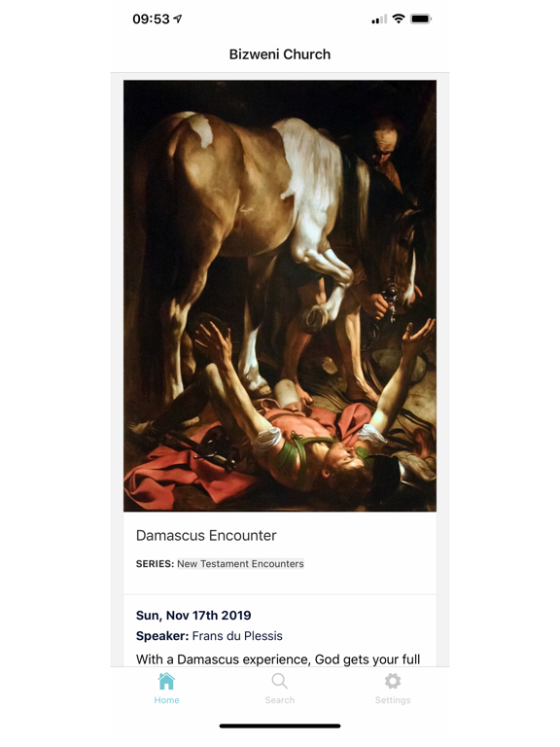Tap the Wi-Fi status icon
Screen dimensions: 560x747
click(399, 18)
